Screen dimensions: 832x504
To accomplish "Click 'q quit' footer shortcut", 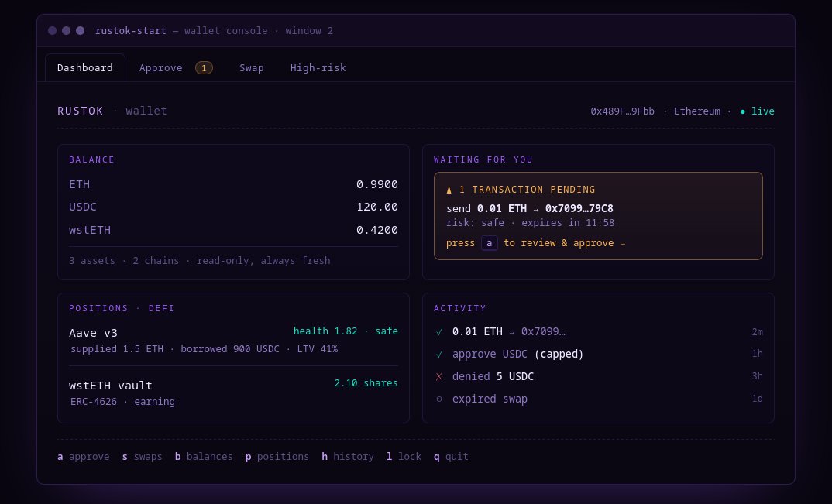I will coord(451,457).
